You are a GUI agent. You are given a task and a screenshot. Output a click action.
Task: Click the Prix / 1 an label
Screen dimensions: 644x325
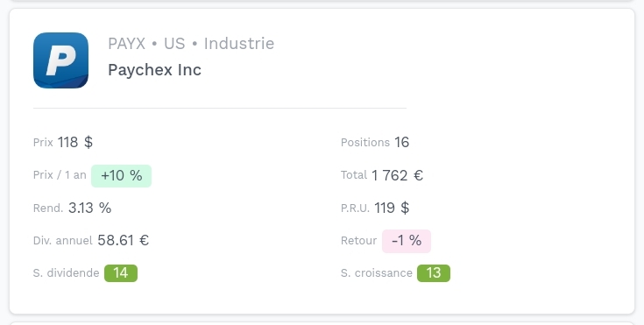pos(60,175)
